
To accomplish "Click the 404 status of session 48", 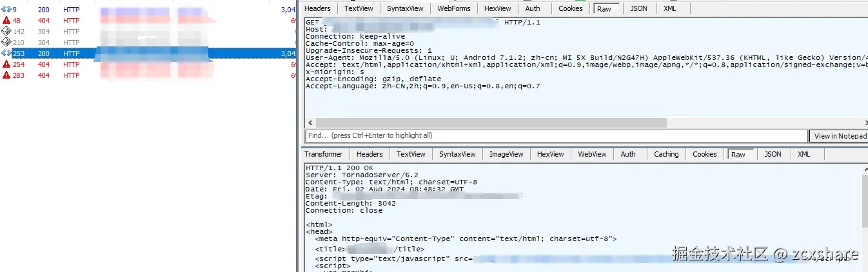I will (43, 21).
